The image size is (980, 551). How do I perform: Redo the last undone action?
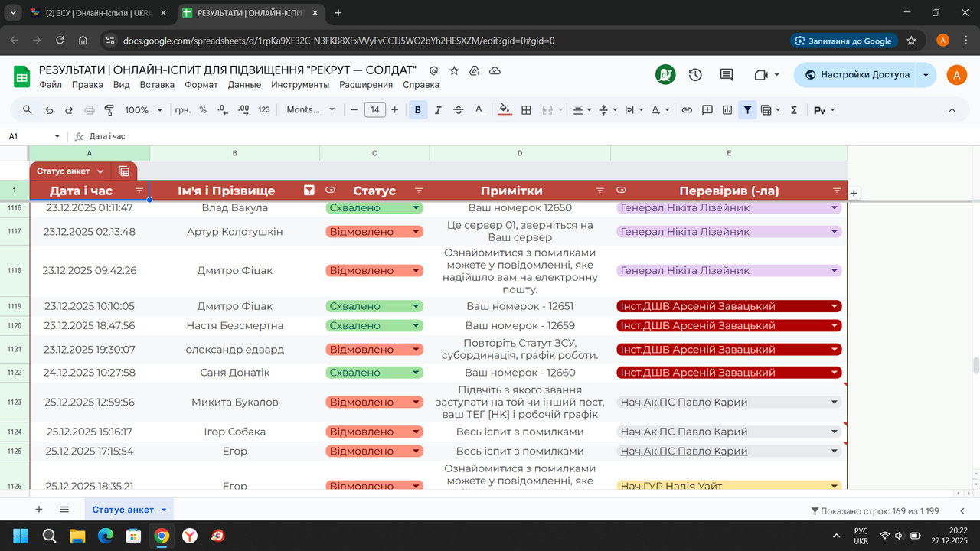click(x=69, y=110)
